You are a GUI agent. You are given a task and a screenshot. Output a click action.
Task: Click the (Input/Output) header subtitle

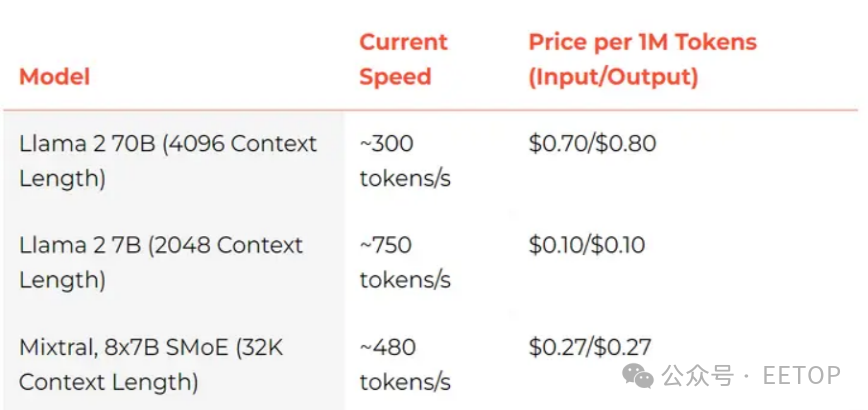613,77
